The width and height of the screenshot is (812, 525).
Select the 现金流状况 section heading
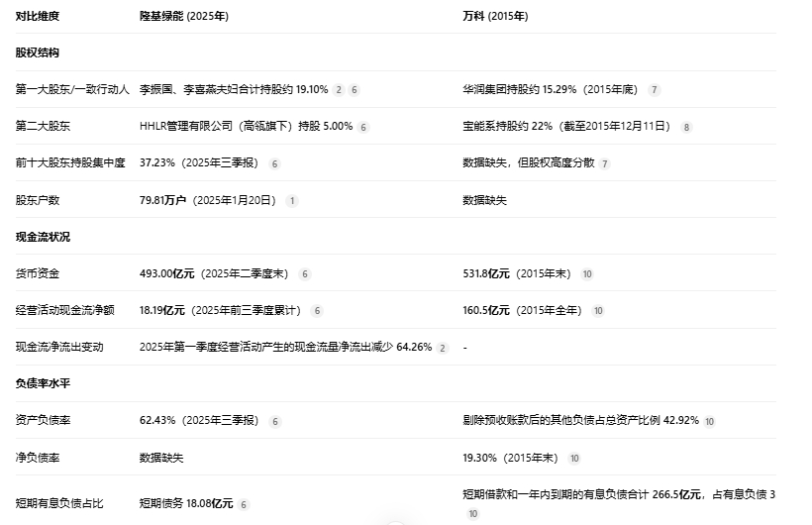click(43, 237)
